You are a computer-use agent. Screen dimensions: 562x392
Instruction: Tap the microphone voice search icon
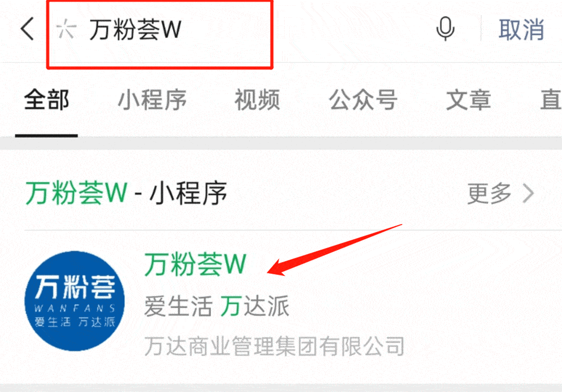click(445, 29)
